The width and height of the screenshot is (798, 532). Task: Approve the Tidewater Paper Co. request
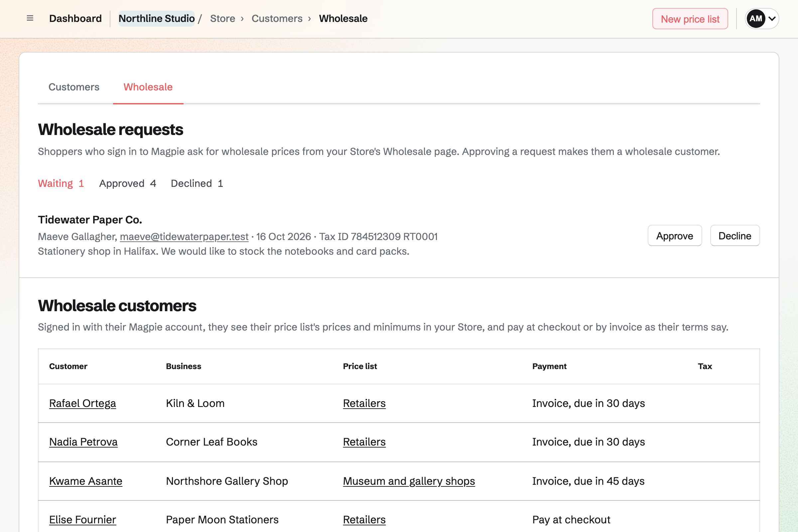coord(675,236)
